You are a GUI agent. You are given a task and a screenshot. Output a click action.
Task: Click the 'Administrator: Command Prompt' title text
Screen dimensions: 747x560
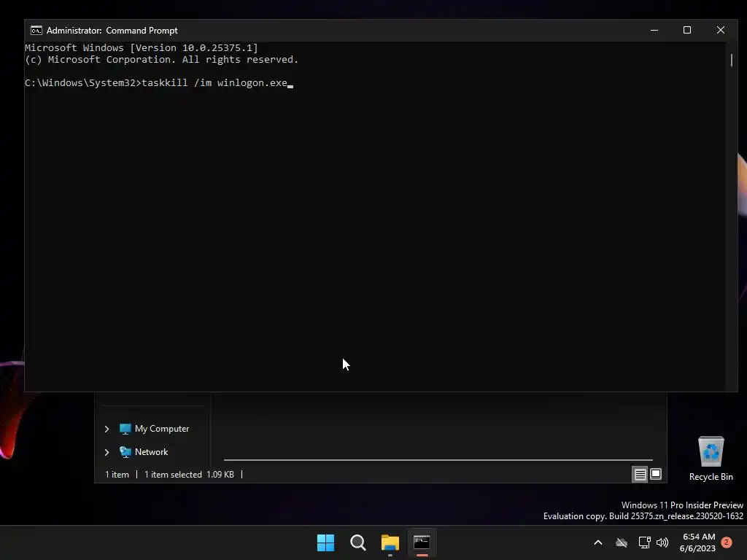coord(112,31)
